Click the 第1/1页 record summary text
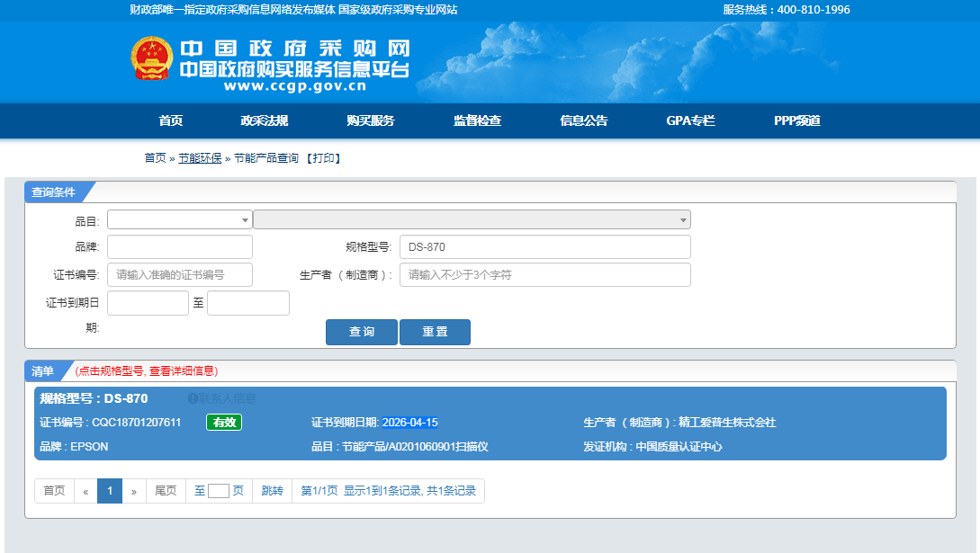980x553 pixels. (388, 491)
